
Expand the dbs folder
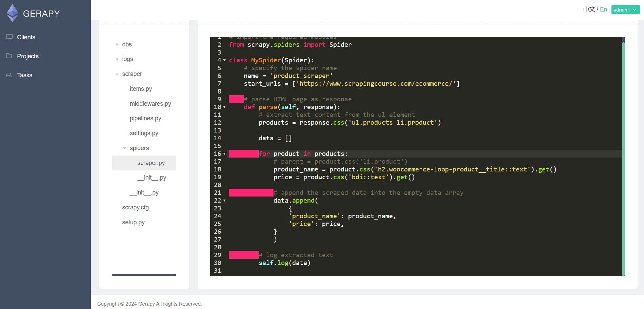[x=117, y=44]
